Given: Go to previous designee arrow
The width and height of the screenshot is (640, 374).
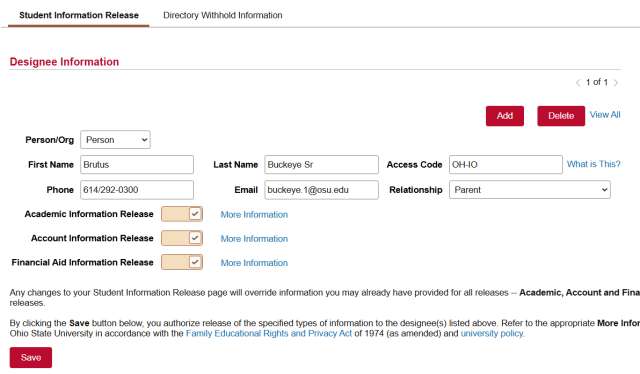Looking at the screenshot, I should click(578, 83).
